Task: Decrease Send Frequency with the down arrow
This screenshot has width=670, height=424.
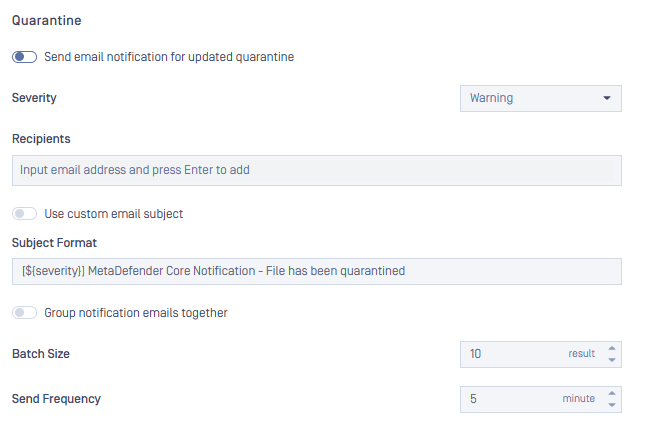Action: pos(612,404)
